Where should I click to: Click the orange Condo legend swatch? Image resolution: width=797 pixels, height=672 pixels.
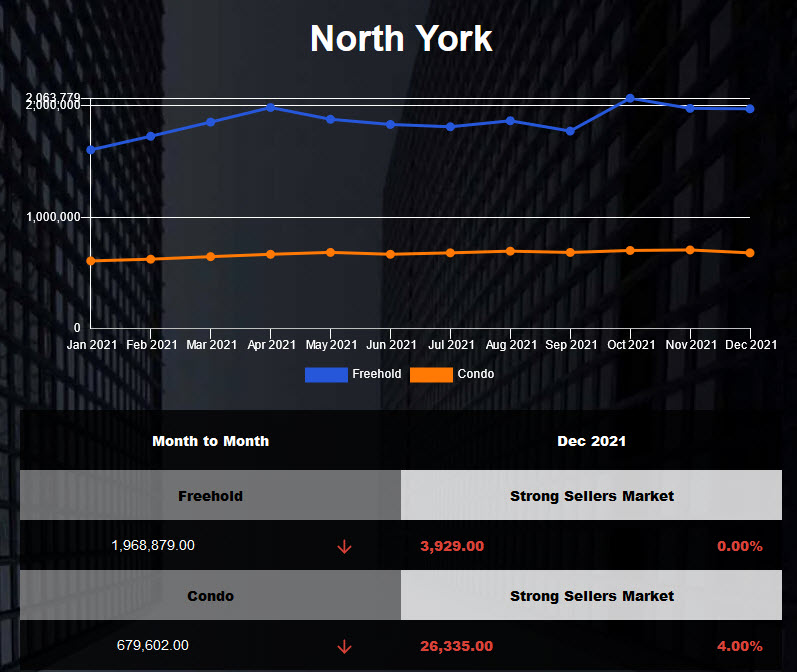431,374
